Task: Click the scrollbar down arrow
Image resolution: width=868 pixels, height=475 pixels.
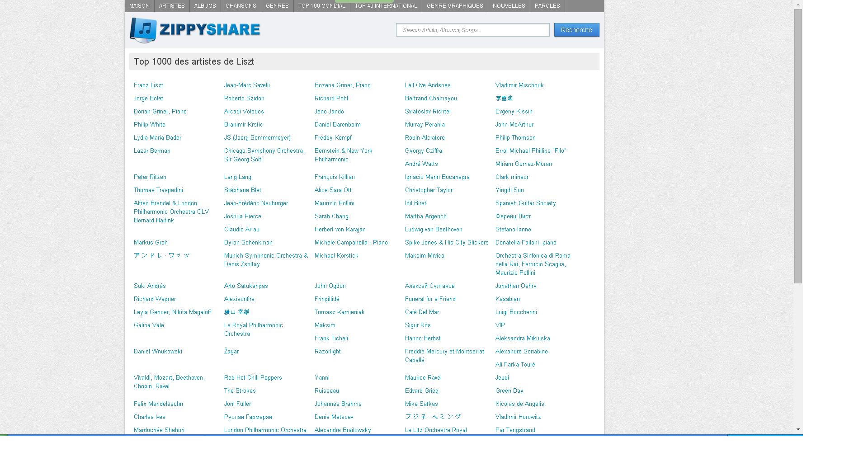Action: pos(798,429)
